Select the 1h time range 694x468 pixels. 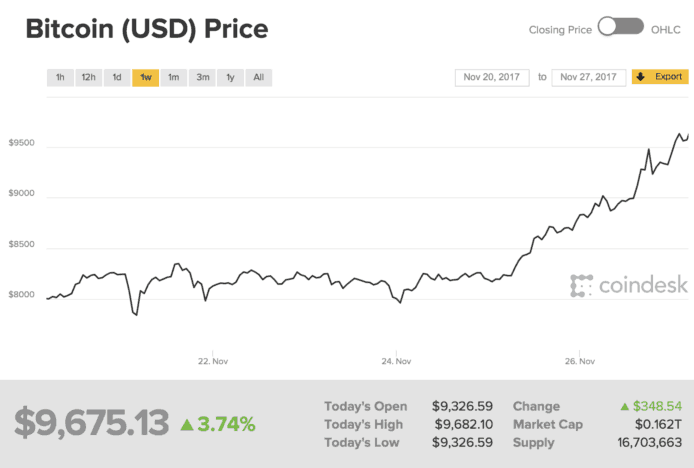click(x=60, y=77)
